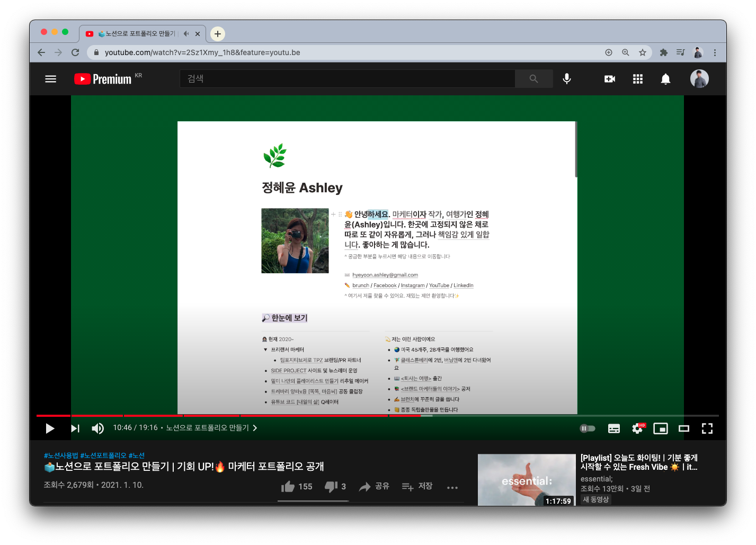Skip to next video
Screen dimensions: 756x545
[75, 428]
